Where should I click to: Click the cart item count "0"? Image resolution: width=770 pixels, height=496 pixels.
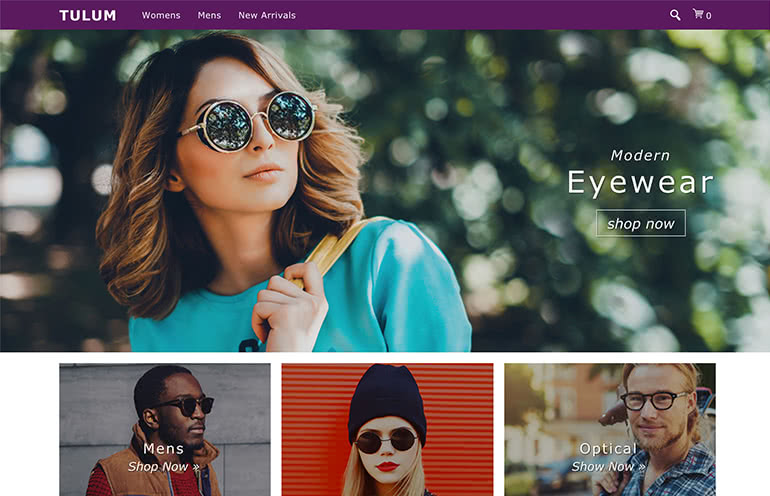(x=709, y=16)
